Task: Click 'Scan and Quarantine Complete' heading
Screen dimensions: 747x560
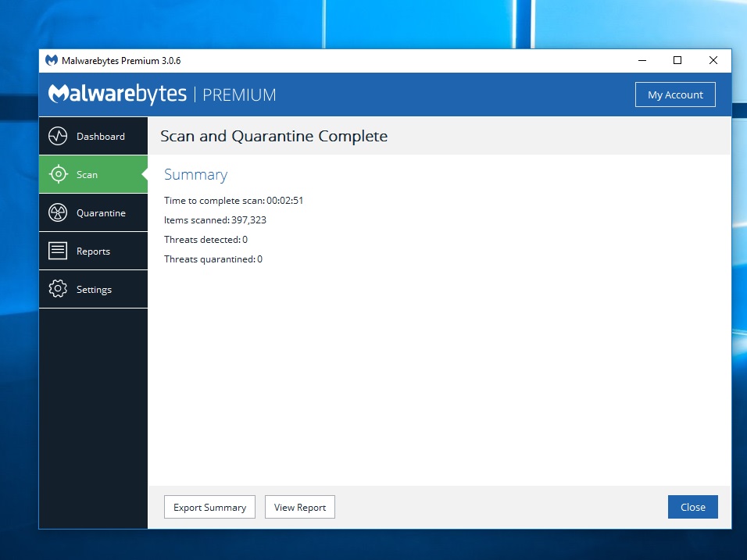Action: coord(274,136)
